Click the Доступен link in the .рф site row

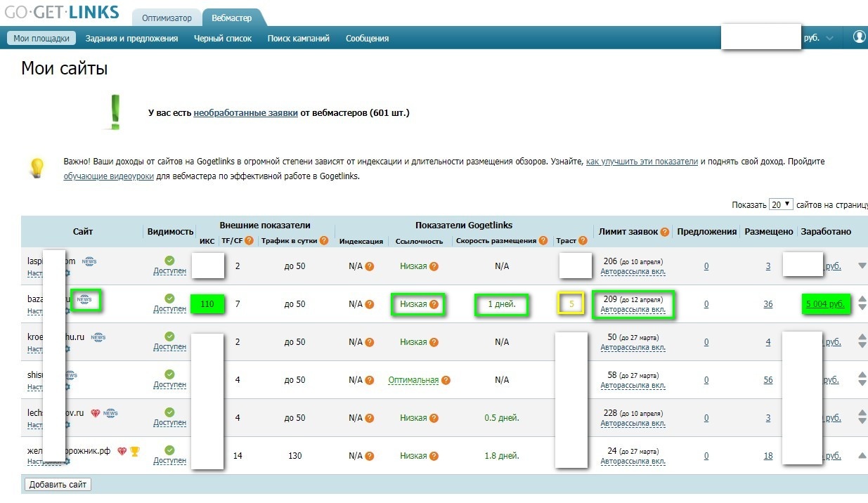(x=169, y=461)
